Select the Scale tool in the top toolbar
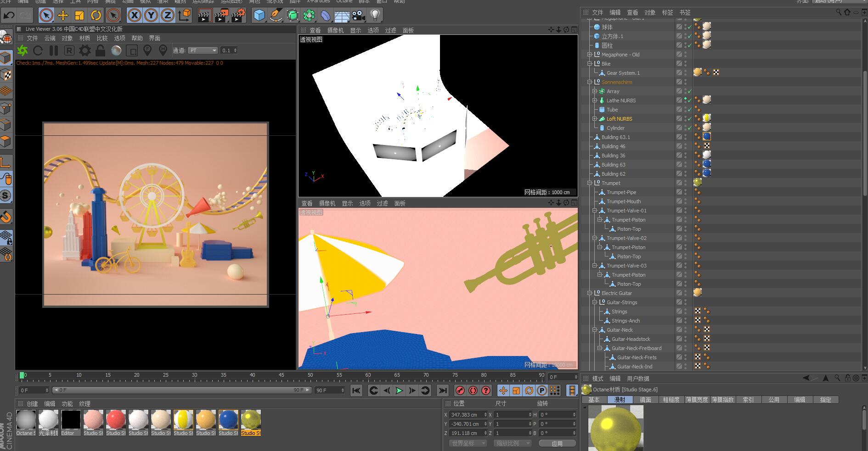This screenshot has height=451, width=868. 79,16
